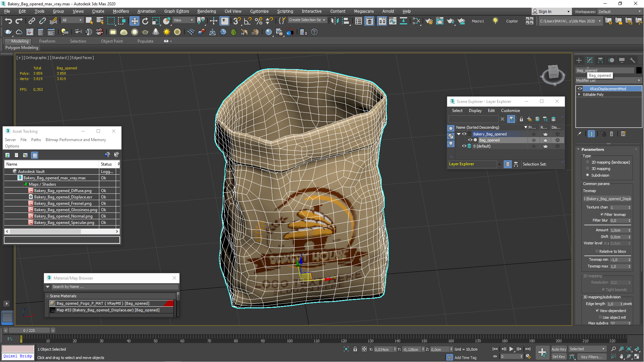The image size is (644, 362).
Task: Switch to the Motion command panel
Action: [x=611, y=60]
